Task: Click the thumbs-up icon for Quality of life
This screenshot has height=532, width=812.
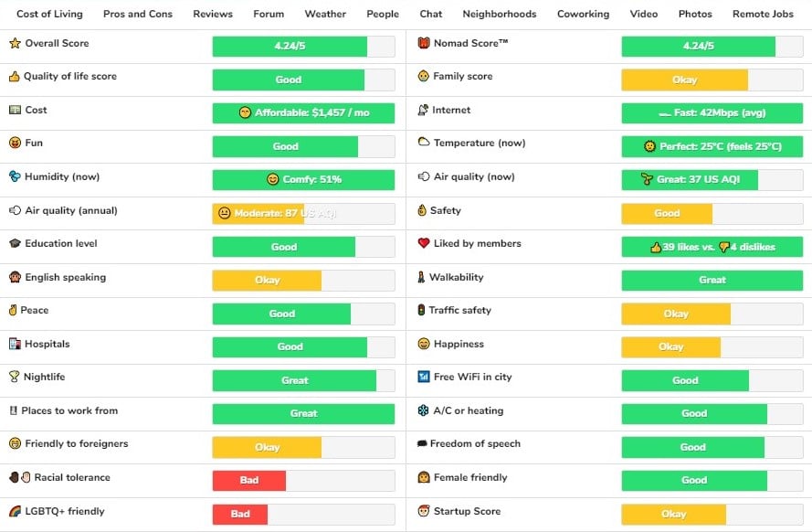Action: 15,77
